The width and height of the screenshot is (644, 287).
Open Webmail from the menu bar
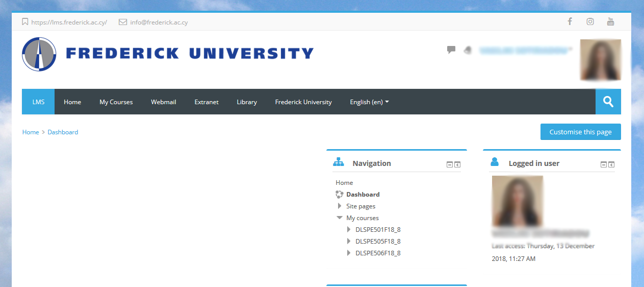tap(163, 102)
